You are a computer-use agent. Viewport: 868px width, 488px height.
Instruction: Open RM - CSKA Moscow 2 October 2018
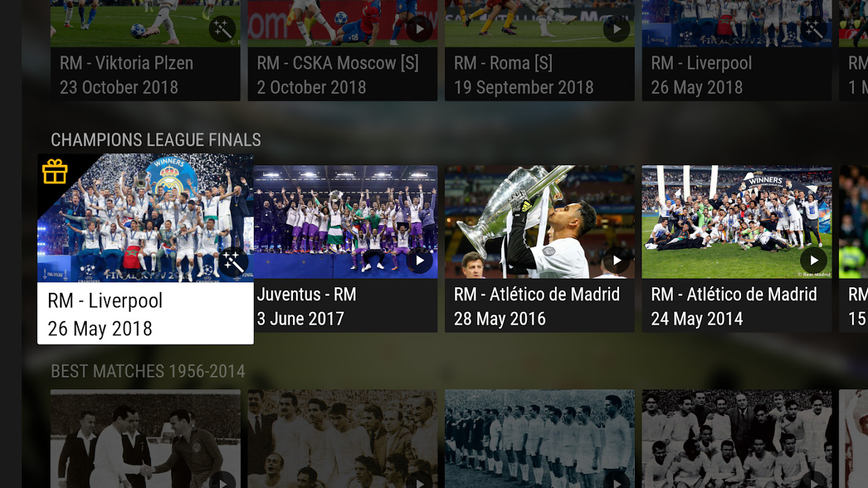pos(342,74)
